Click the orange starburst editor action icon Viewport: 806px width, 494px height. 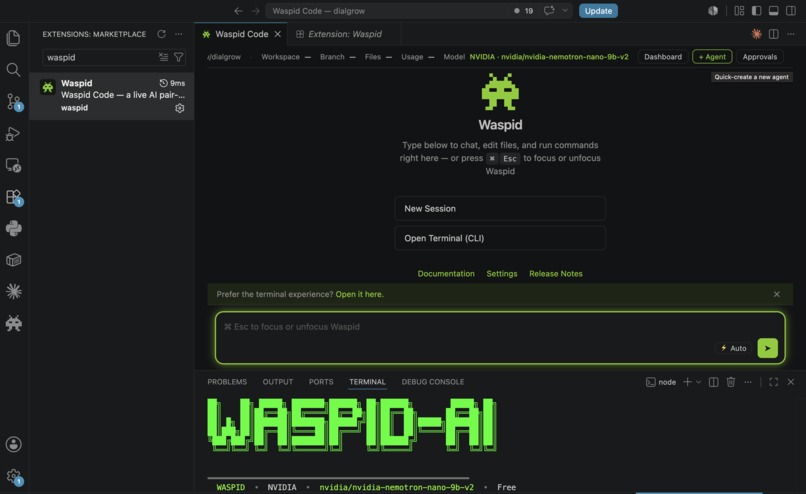click(756, 34)
